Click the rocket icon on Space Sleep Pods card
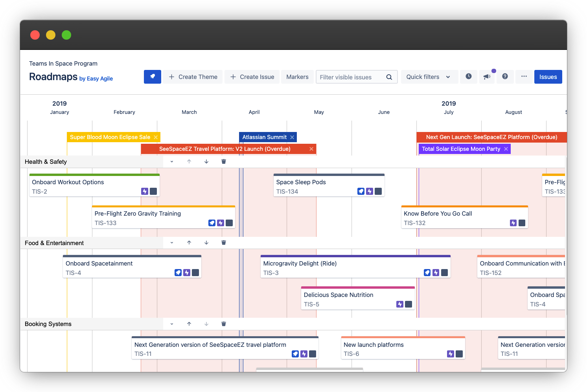This screenshot has width=587, height=392. pyautogui.click(x=361, y=191)
